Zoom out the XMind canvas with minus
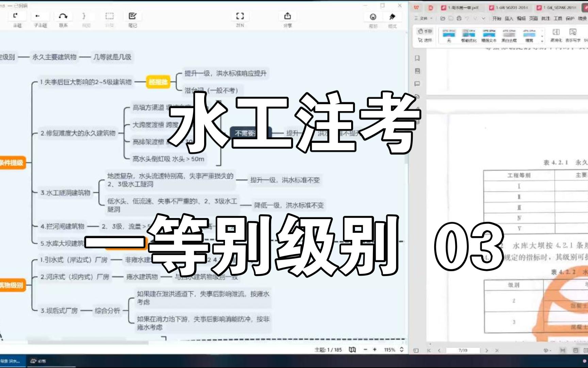This screenshot has width=588, height=368. click(365, 350)
